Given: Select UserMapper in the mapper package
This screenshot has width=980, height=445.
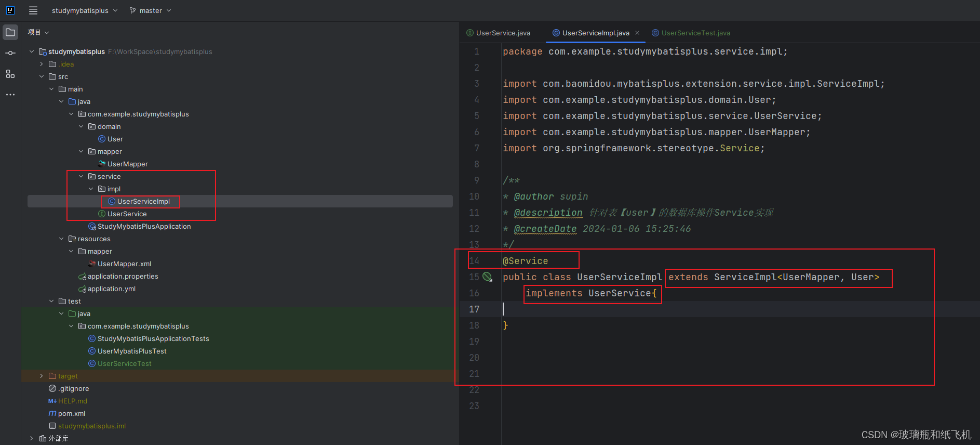Looking at the screenshot, I should tap(127, 164).
